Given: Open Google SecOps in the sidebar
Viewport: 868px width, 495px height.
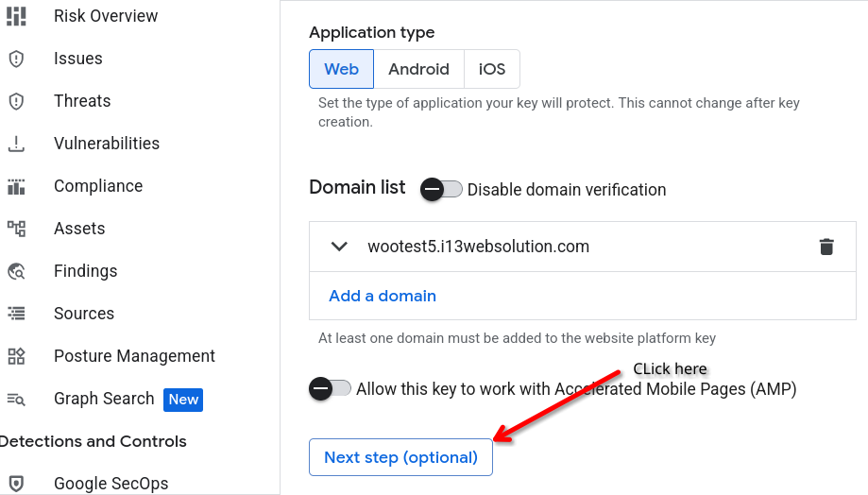Looking at the screenshot, I should (111, 483).
